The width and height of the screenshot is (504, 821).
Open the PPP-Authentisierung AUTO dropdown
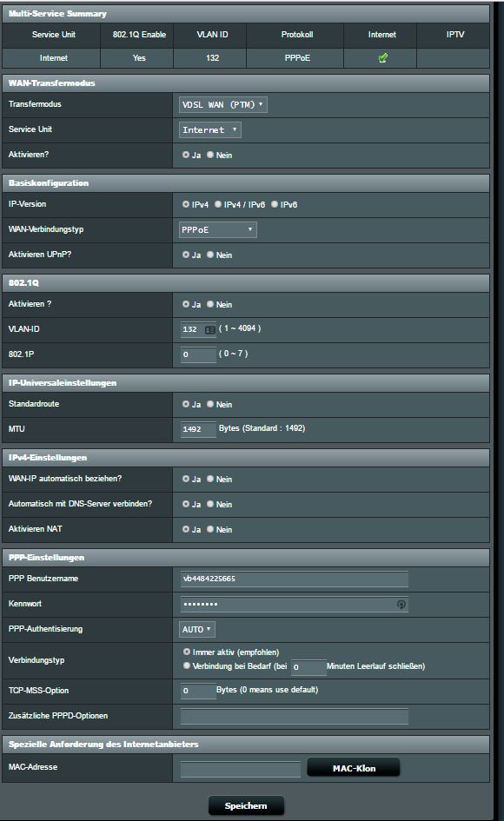(x=197, y=629)
